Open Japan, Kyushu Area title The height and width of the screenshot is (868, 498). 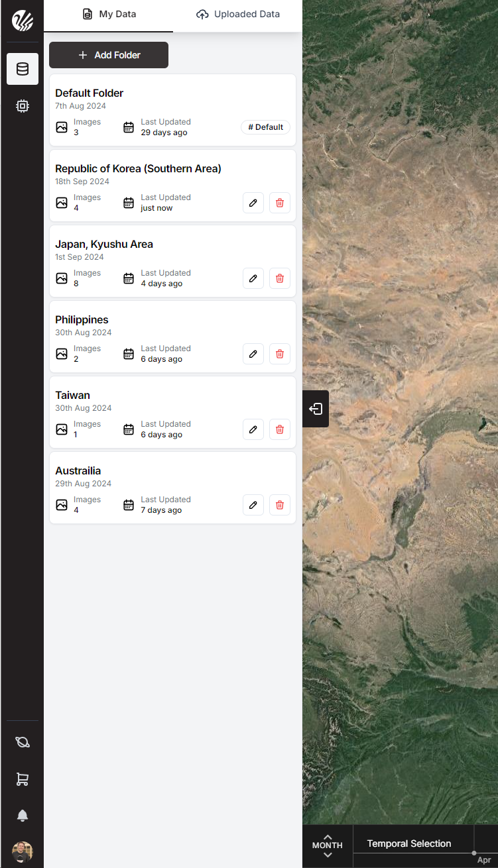104,244
